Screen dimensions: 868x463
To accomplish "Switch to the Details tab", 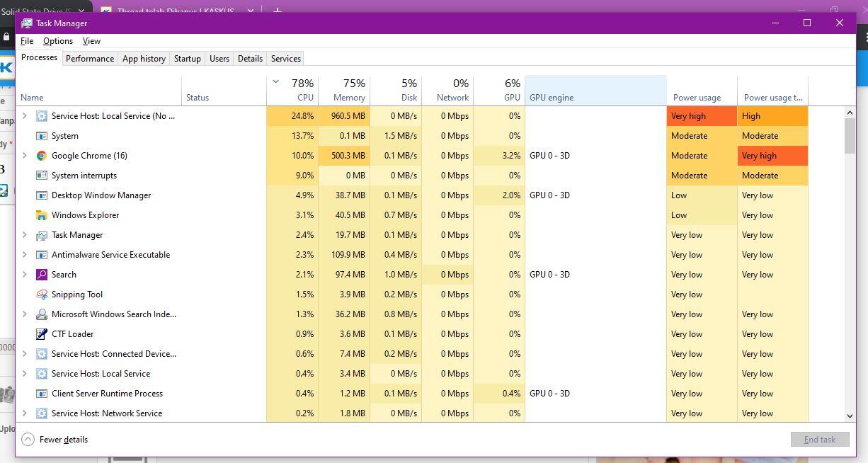I will 250,59.
